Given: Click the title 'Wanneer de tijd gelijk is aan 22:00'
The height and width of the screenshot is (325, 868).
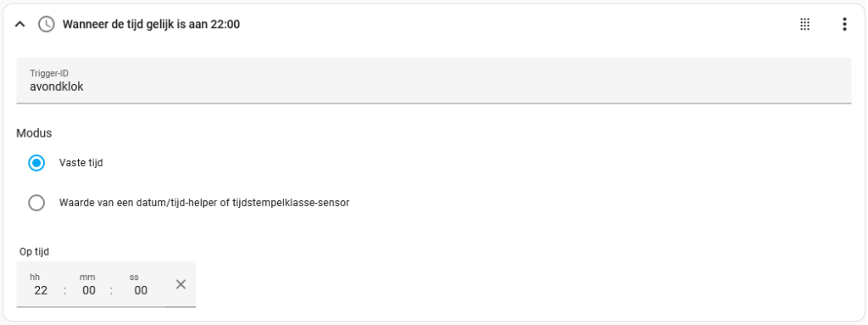Looking at the screenshot, I should 151,25.
